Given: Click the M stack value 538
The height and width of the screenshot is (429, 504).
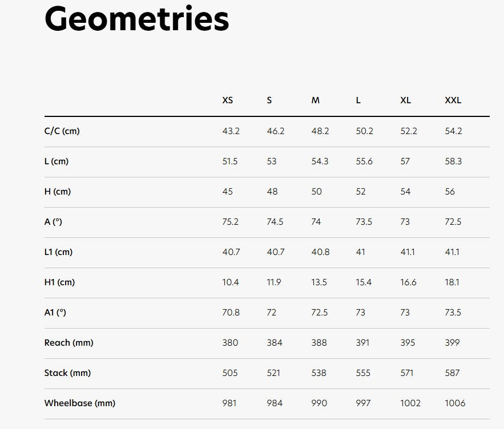Looking at the screenshot, I should coord(319,373).
